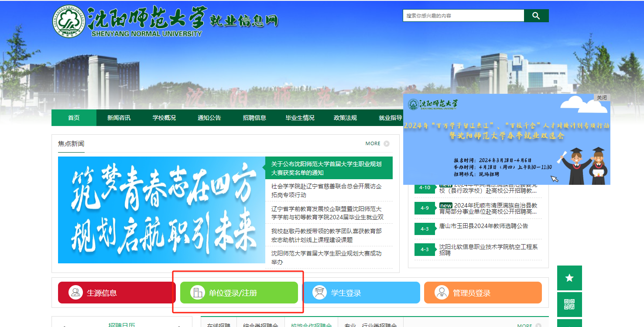
Task: Open news 辽宁省学前教育发展校企联盟
Action: pyautogui.click(x=327, y=213)
